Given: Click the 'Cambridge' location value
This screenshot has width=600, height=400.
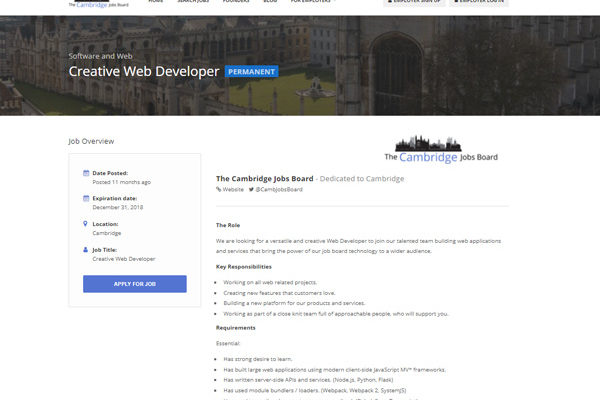Looking at the screenshot, I should click(107, 233).
